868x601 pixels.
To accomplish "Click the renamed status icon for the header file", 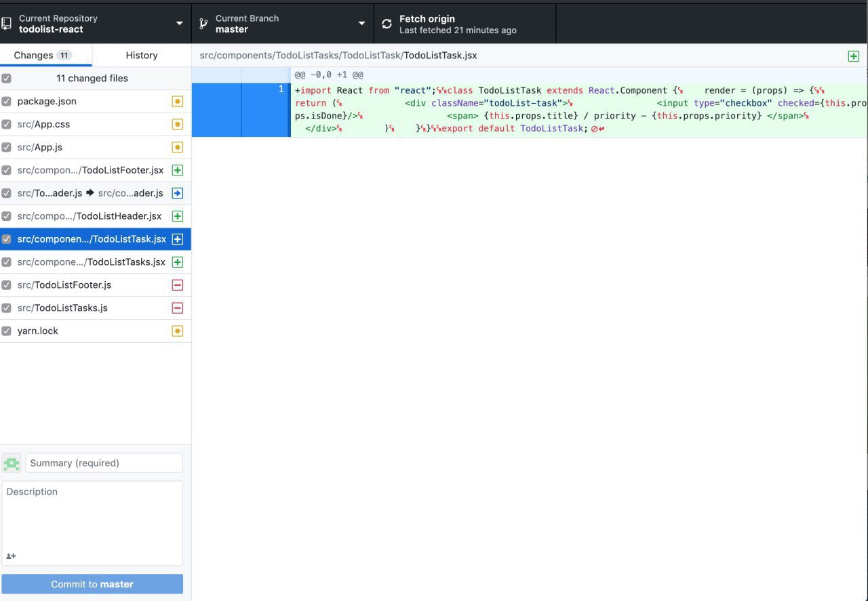I will tap(178, 193).
